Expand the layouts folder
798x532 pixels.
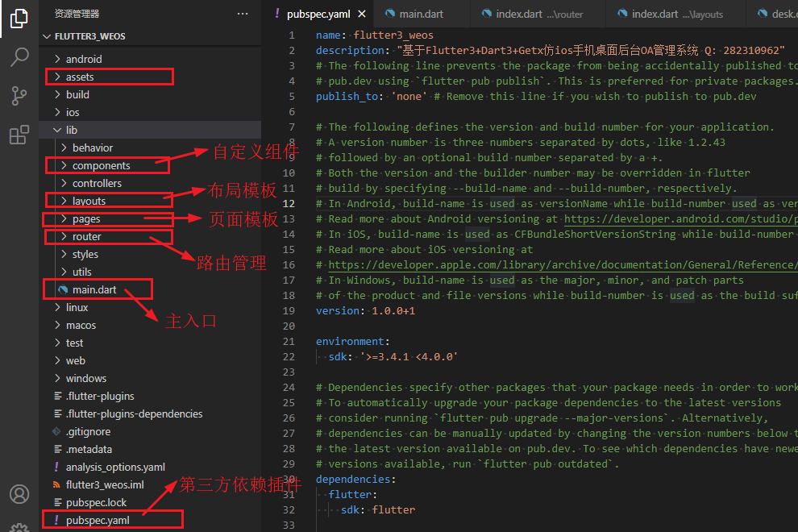point(151,201)
